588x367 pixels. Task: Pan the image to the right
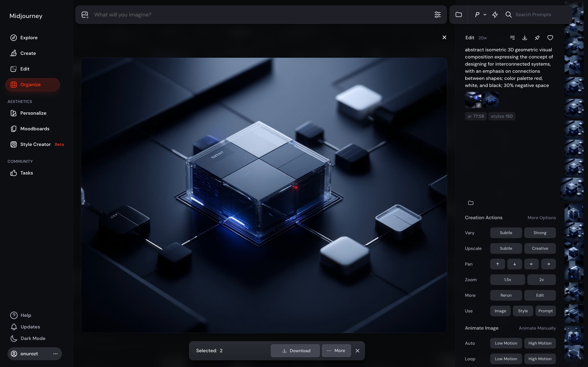point(548,264)
